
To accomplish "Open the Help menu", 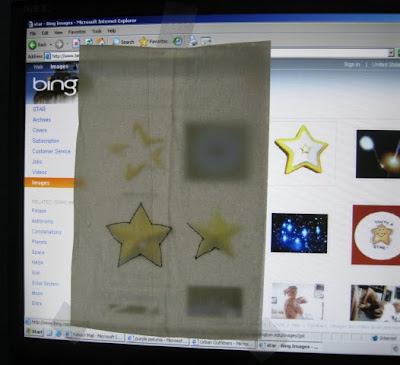I will 112,31.
